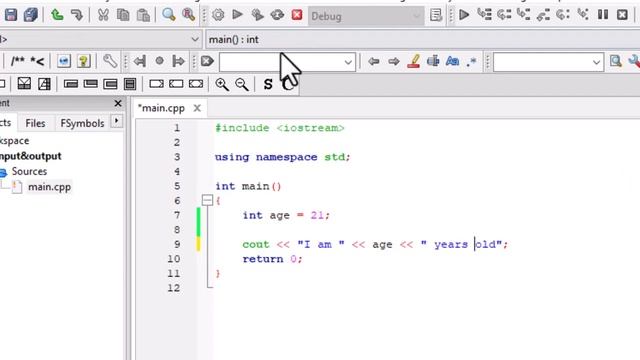
Task: Copy selection using the Copy icon
Action: 123,16
